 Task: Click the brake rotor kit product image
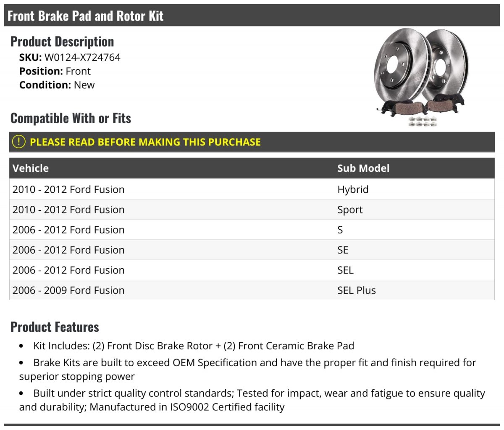[x=421, y=76]
